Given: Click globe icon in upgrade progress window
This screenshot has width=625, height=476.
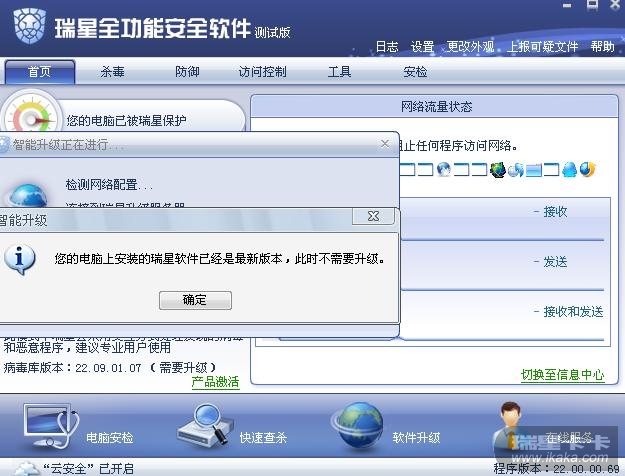Looking at the screenshot, I should [x=28, y=195].
